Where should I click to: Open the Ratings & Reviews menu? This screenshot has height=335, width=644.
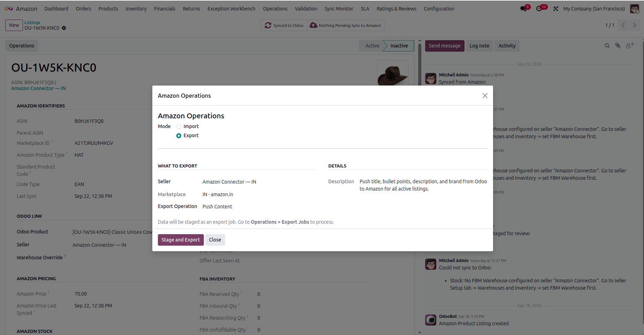tap(396, 9)
